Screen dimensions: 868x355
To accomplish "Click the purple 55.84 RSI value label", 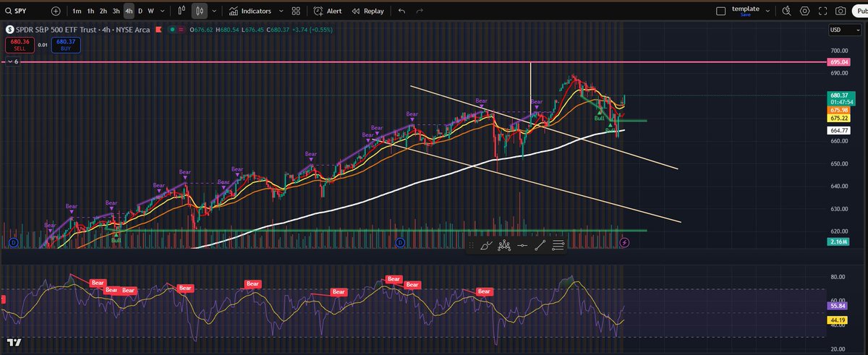I will tap(839, 306).
